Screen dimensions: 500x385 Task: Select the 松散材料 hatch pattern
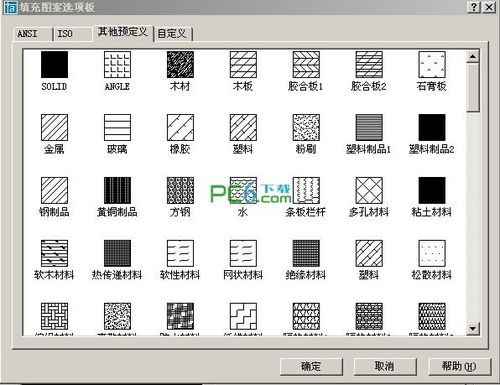pos(432,253)
